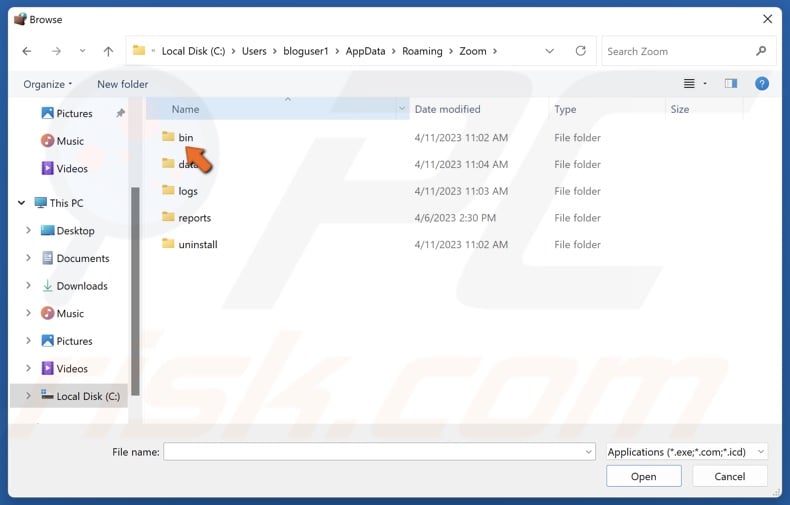The height and width of the screenshot is (505, 790).
Task: Select the reports folder
Action: pos(194,218)
